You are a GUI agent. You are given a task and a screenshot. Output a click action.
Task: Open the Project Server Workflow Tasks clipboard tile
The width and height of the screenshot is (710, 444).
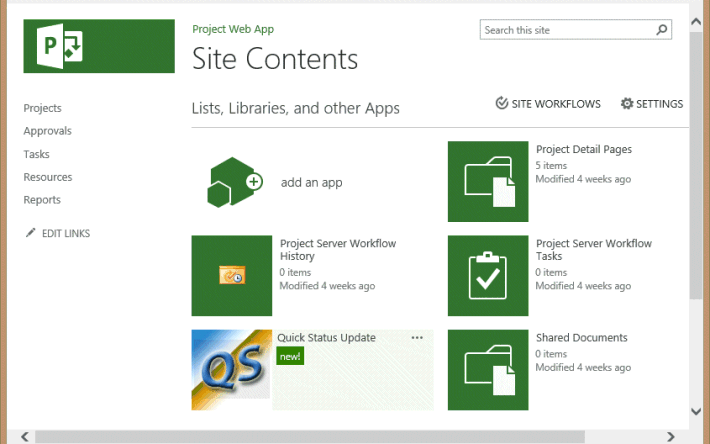tap(488, 276)
